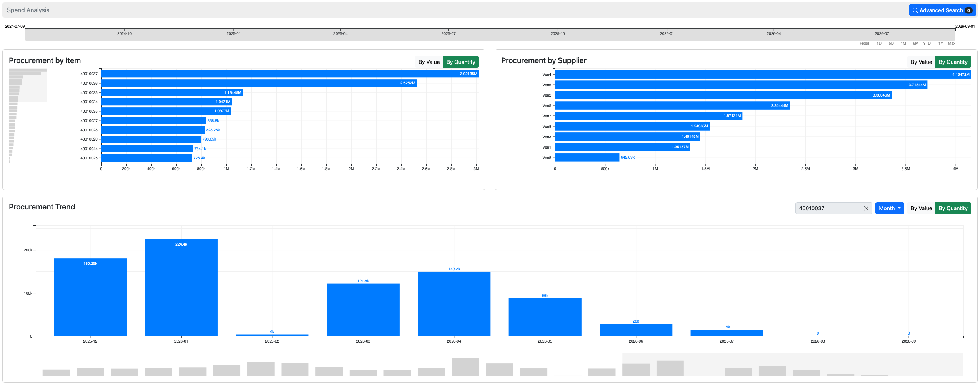Viewport: 980px width, 385px height.
Task: Click the Procurement Trend heading
Action: [42, 207]
